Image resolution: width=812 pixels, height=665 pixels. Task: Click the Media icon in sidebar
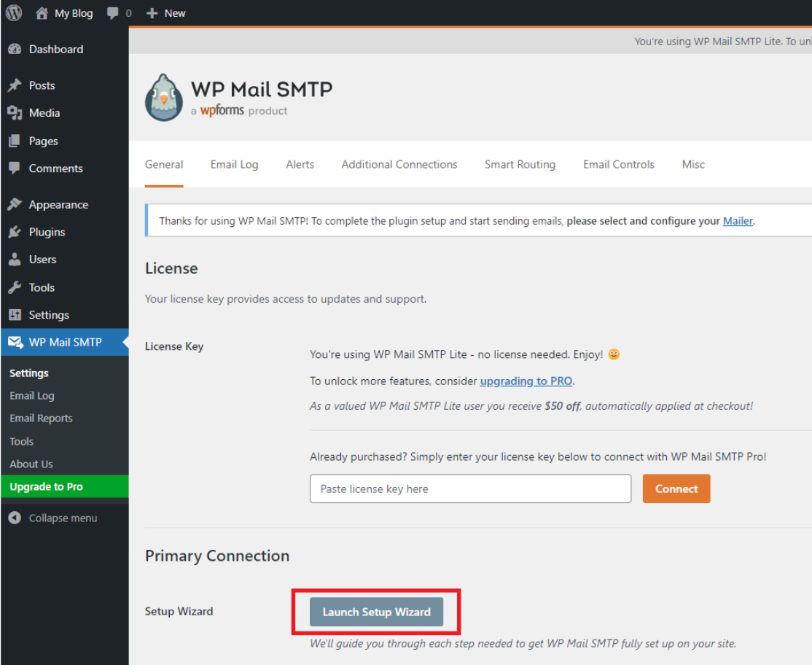(15, 113)
